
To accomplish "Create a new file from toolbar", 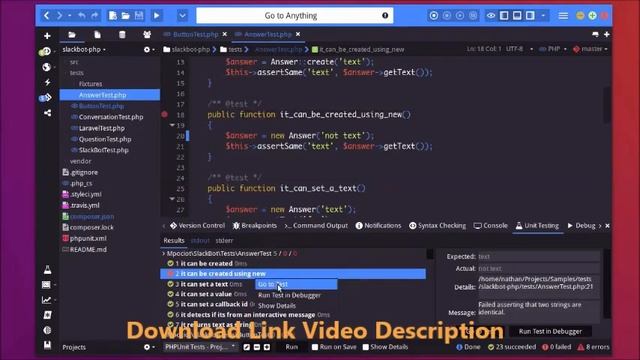I will click(113, 16).
